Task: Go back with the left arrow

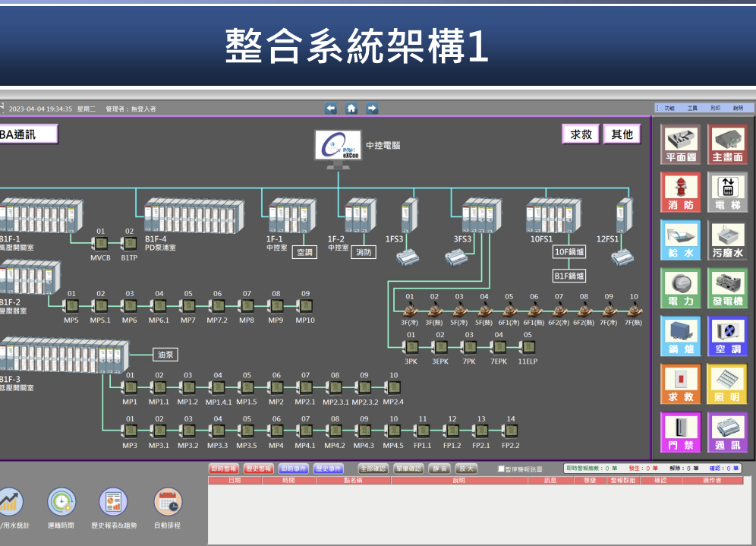Action: click(331, 109)
